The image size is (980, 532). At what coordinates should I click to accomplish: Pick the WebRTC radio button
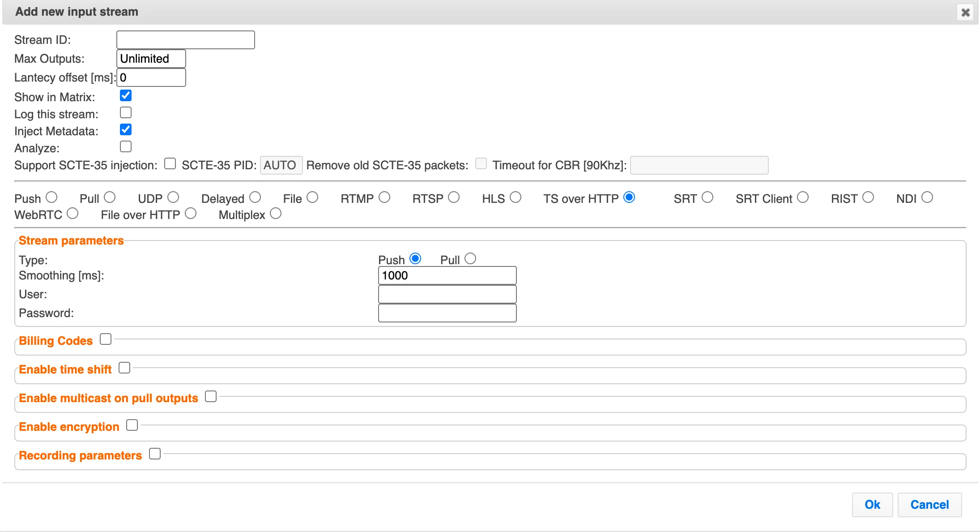click(72, 213)
